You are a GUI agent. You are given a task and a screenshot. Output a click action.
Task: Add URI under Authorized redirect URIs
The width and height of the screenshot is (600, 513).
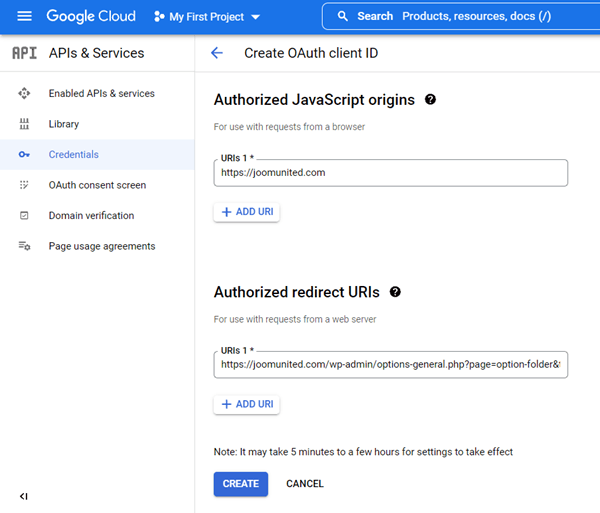click(246, 404)
